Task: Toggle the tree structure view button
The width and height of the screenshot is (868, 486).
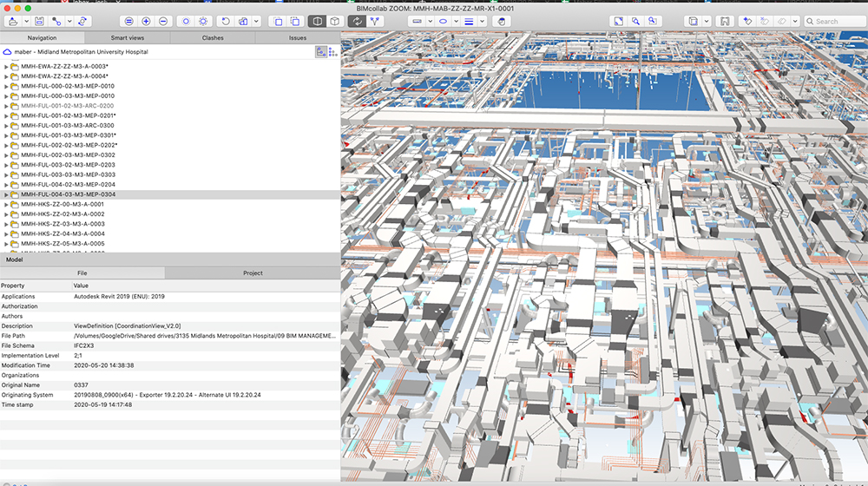Action: click(x=320, y=52)
